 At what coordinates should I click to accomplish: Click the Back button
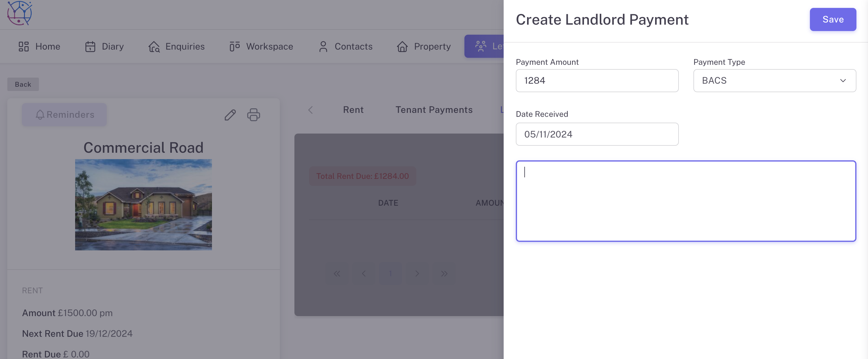pos(23,84)
